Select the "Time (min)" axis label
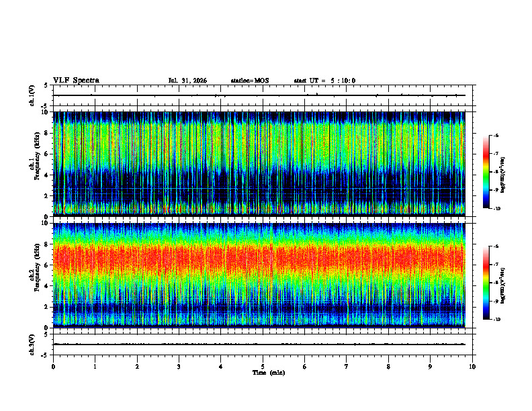 click(269, 373)
